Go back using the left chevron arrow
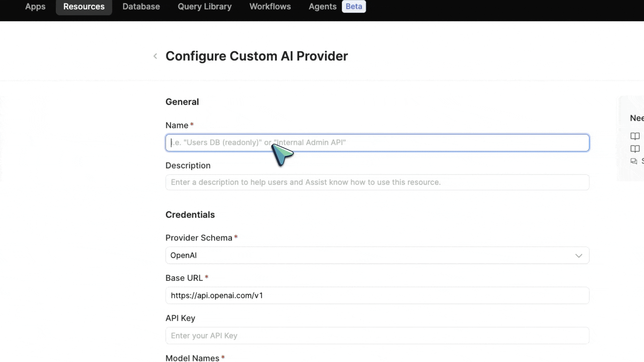 tap(155, 56)
